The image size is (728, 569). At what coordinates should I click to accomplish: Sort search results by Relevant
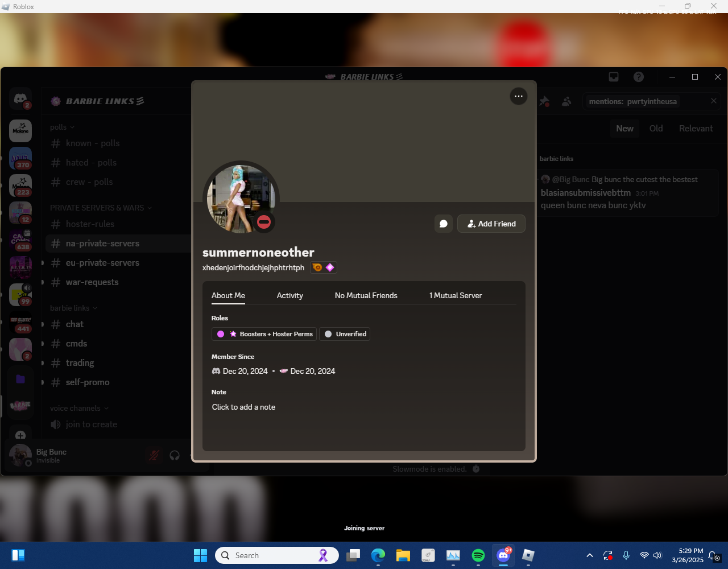(696, 129)
